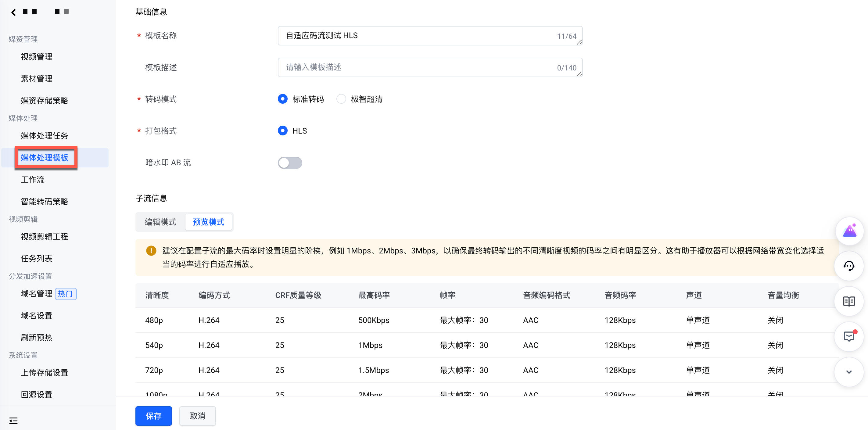868x430 pixels.
Task: Click the 音频编码格式 column header
Action: coord(547,295)
